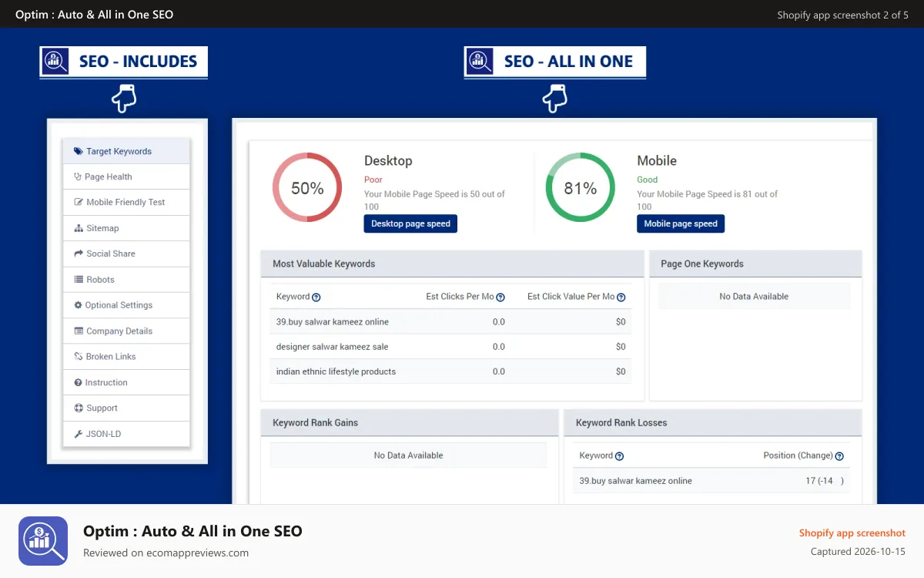Viewport: 924px width, 578px height.
Task: Click the 'Mobile' heading text
Action: [657, 161]
